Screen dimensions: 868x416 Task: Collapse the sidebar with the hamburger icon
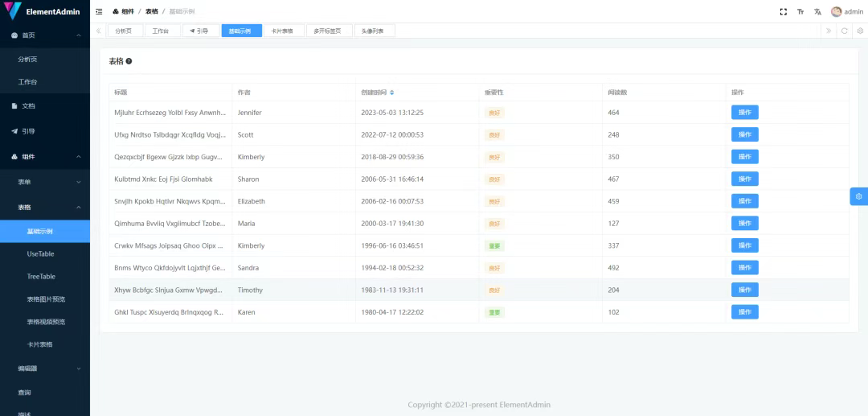coord(99,11)
